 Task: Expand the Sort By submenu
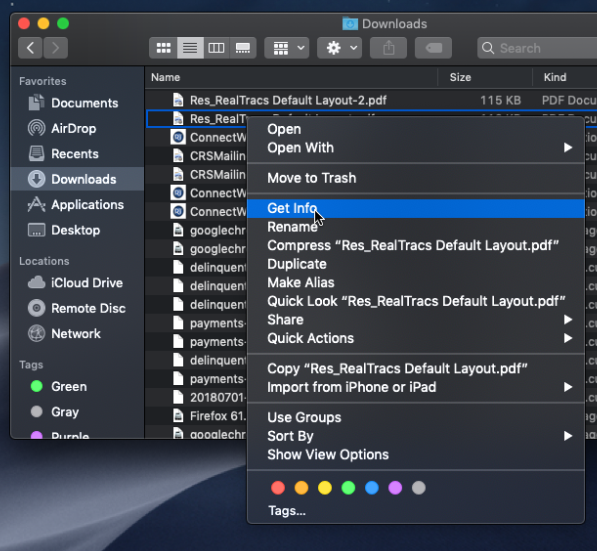(x=416, y=436)
